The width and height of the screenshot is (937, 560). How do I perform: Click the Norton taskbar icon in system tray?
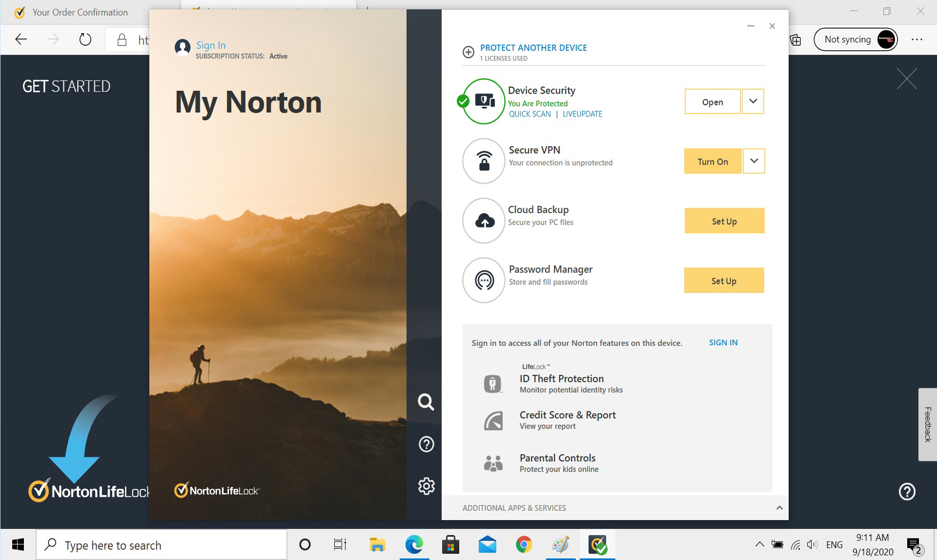pyautogui.click(x=598, y=545)
